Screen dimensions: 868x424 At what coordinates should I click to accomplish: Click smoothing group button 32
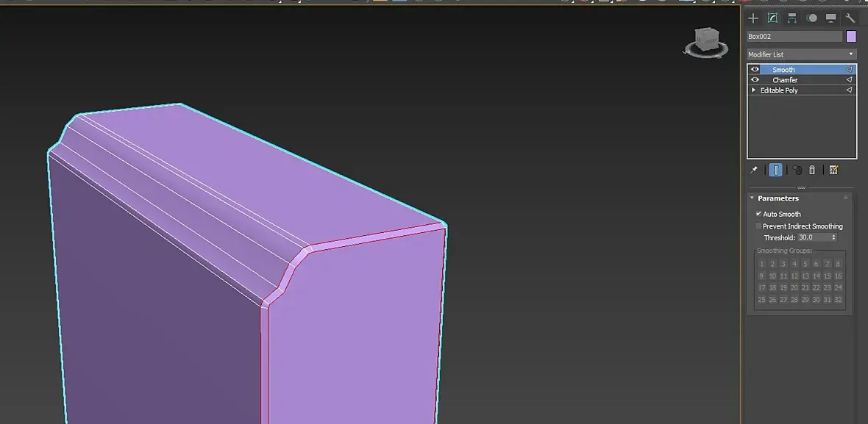pos(838,300)
